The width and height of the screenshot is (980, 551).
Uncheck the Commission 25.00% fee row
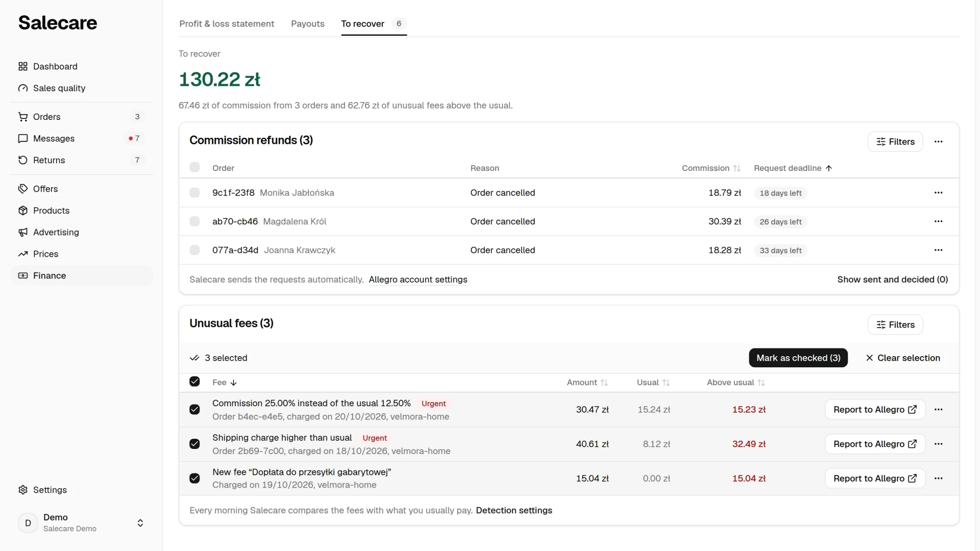194,410
